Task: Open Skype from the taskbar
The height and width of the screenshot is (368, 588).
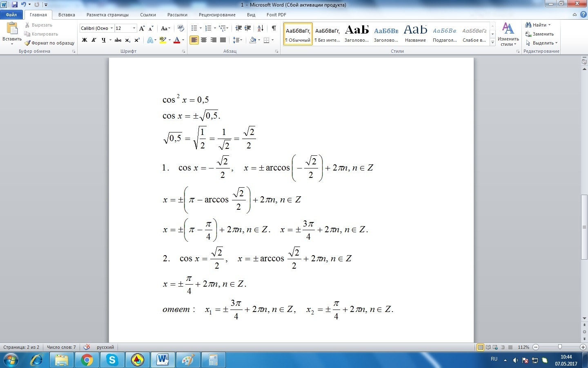Action: tap(112, 360)
